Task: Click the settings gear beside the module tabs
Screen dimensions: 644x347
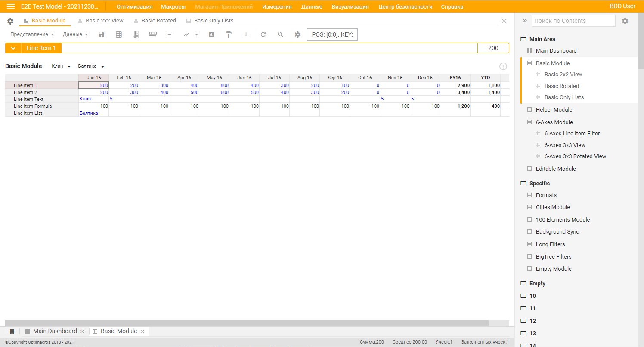Action: (x=11, y=21)
